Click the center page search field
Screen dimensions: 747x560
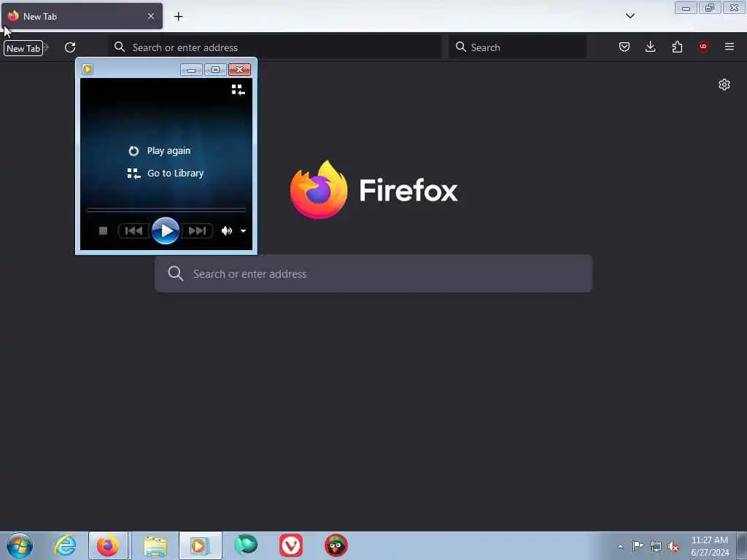[x=373, y=274]
